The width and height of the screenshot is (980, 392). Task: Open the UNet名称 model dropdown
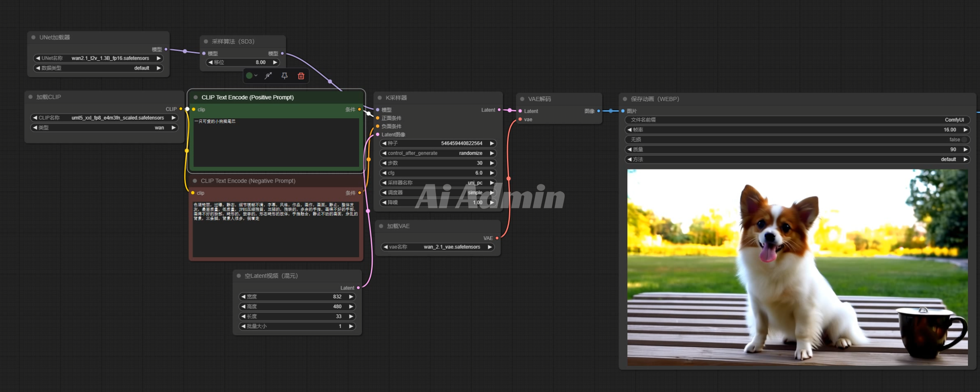coord(99,58)
